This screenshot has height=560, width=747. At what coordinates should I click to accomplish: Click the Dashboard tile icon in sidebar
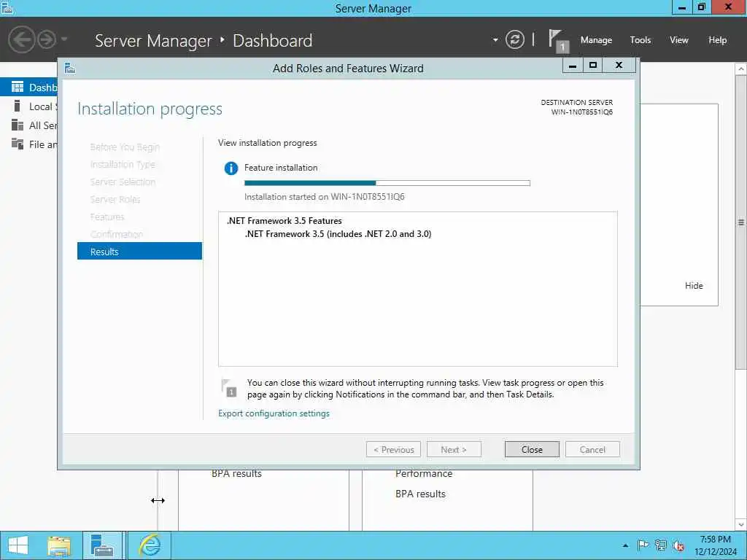coord(18,87)
